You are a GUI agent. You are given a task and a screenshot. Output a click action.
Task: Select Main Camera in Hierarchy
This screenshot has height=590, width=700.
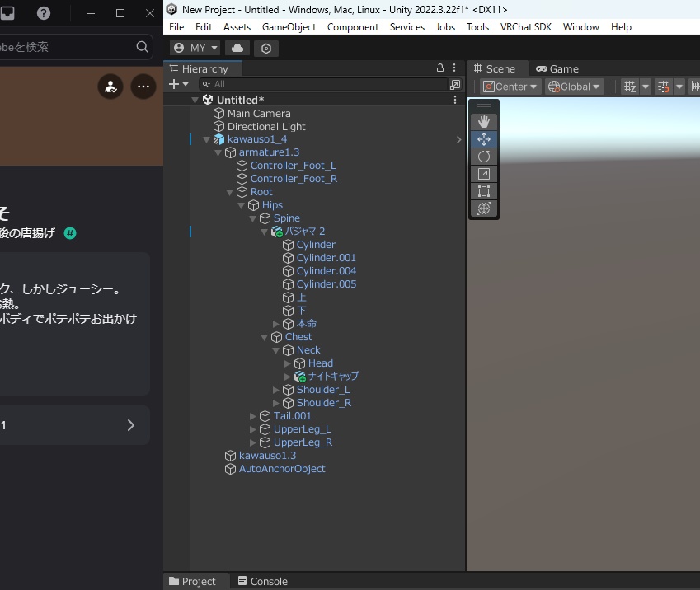tap(259, 114)
